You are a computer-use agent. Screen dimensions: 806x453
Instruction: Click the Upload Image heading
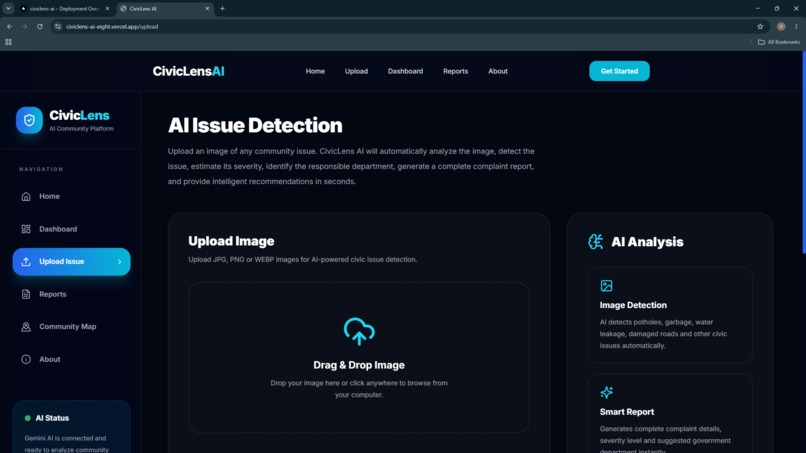click(x=231, y=241)
